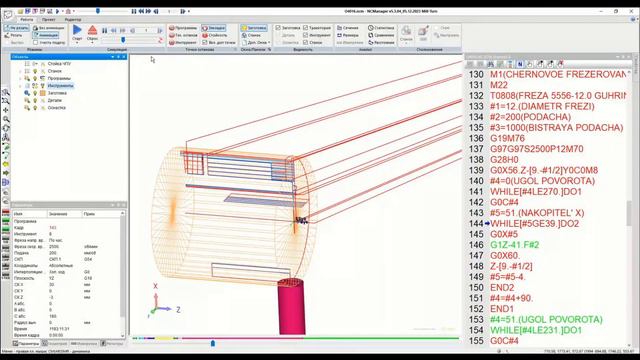Viewport: 640px width, 360px height.
Task: Open the Сечения analysis tool
Action: point(348,28)
